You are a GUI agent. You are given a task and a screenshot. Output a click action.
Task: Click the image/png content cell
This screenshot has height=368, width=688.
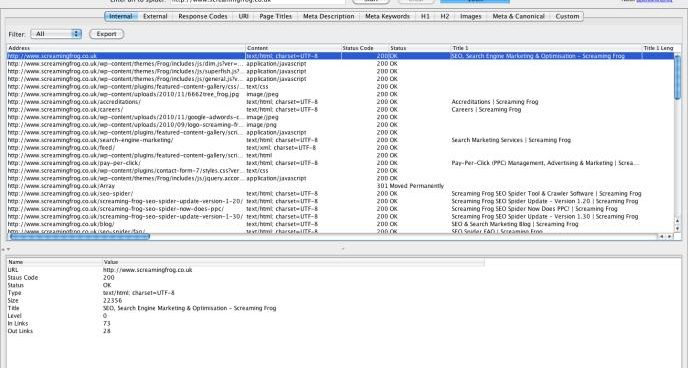(262, 125)
